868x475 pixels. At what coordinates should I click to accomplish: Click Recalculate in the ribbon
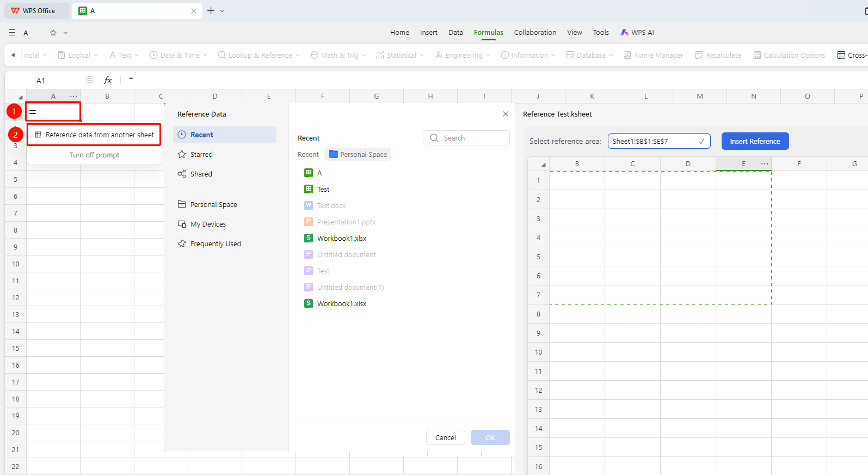(718, 55)
